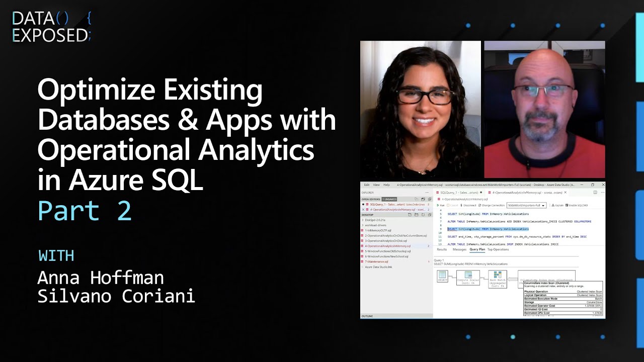Viewport: 644px width, 362px height.
Task: Click Data Exposed logo
Action: tap(51, 27)
